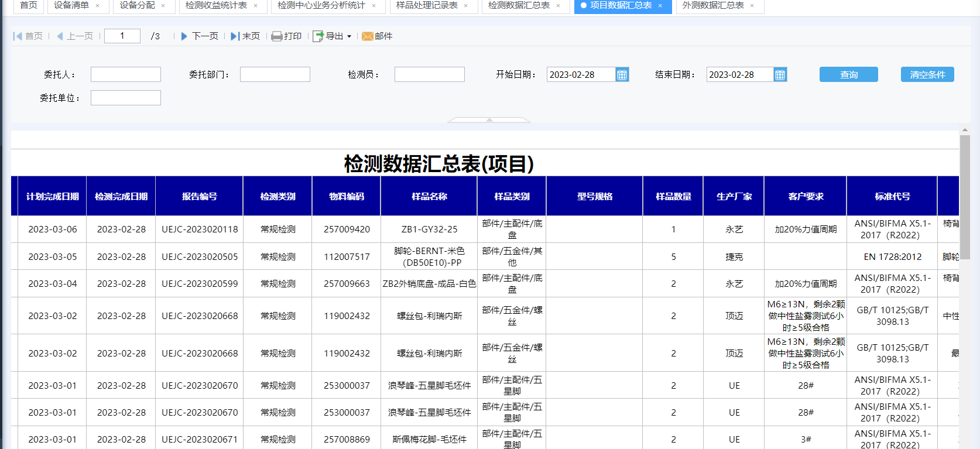Click the 查询 search button
Viewport: 980px width, 449px height.
pos(848,74)
